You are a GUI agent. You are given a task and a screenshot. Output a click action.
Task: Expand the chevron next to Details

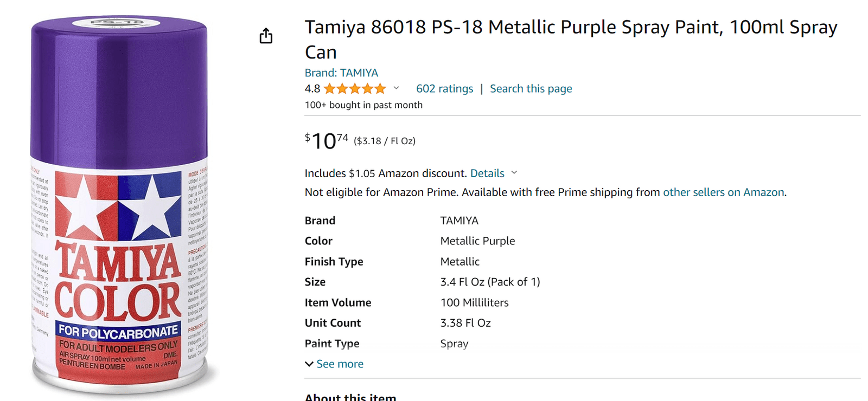(514, 172)
